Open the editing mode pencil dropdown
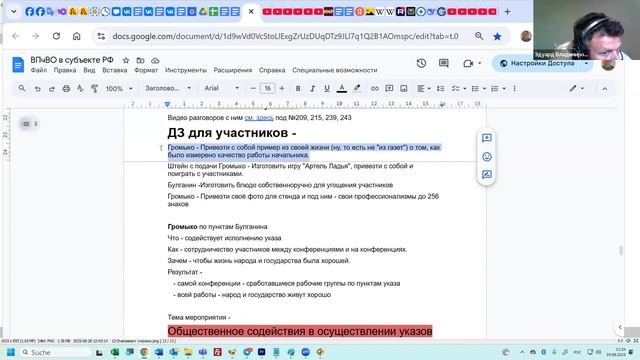The height and width of the screenshot is (360, 640). (x=576, y=89)
